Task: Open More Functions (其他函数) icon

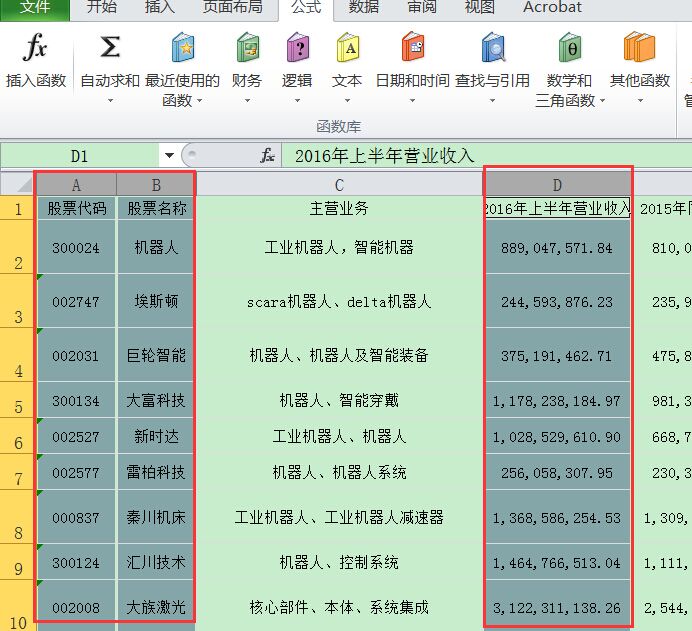Action: point(639,46)
